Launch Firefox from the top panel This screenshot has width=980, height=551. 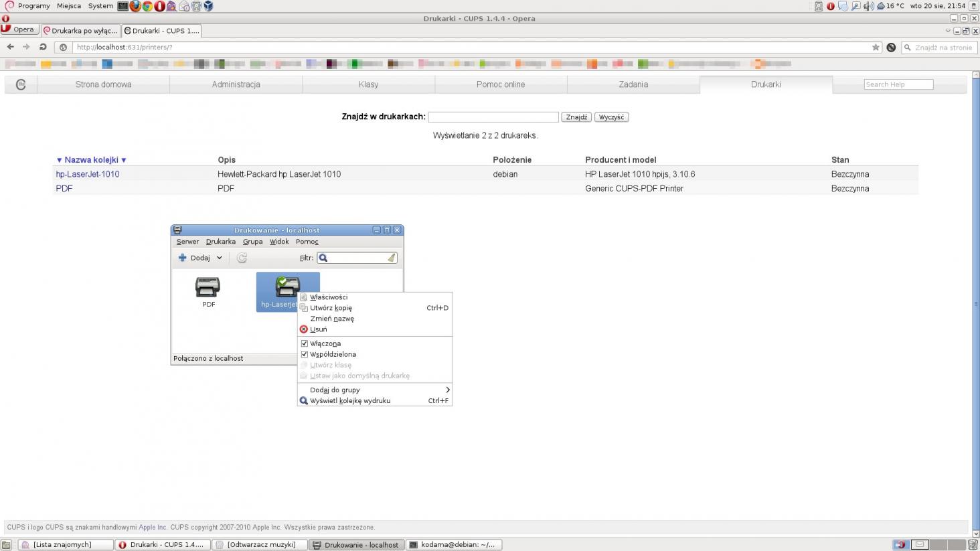135,6
